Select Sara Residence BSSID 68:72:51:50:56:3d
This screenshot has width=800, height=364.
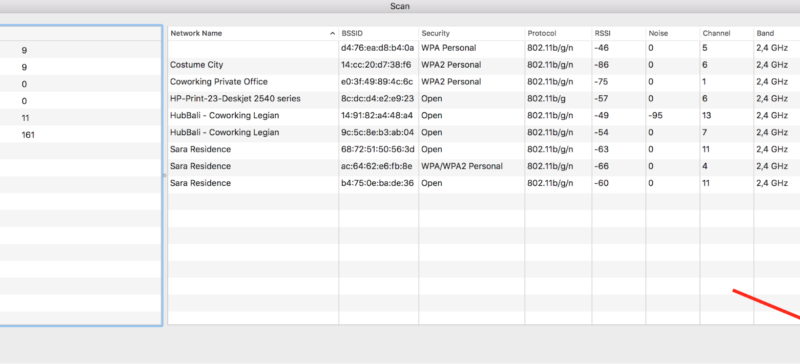[378, 149]
